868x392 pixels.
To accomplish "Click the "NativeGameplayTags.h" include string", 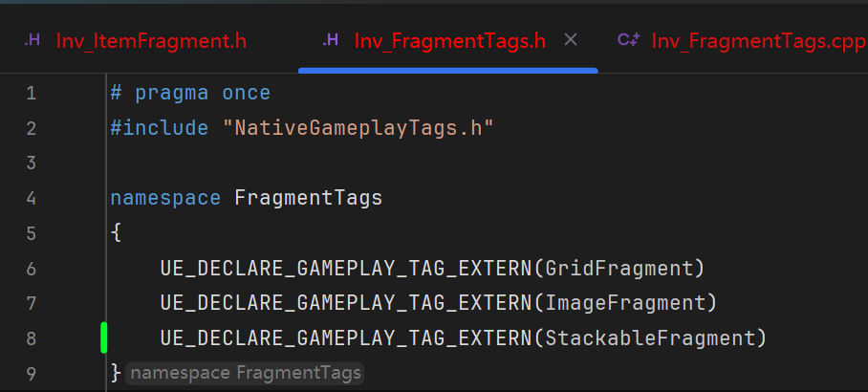I will coord(364,128).
